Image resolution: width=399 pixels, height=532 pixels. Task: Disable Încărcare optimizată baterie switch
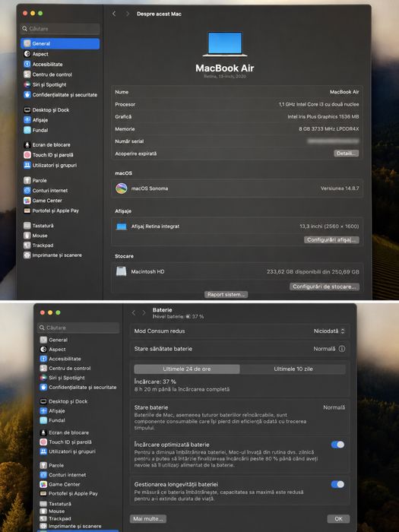coord(337,445)
